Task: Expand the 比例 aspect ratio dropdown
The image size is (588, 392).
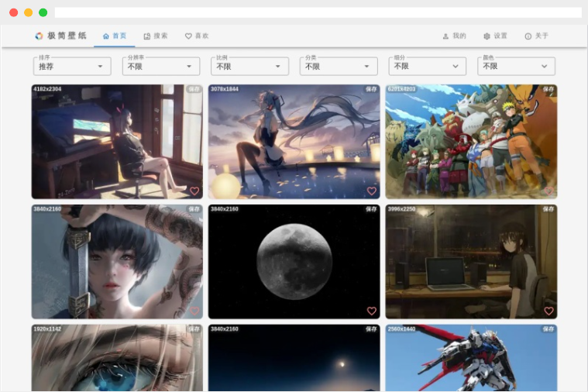Action: (x=249, y=67)
